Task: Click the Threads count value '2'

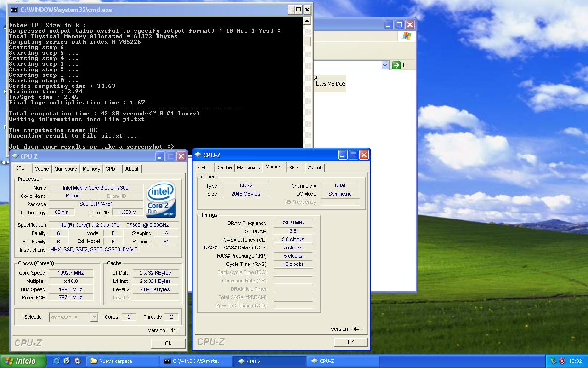Action: [x=172, y=317]
